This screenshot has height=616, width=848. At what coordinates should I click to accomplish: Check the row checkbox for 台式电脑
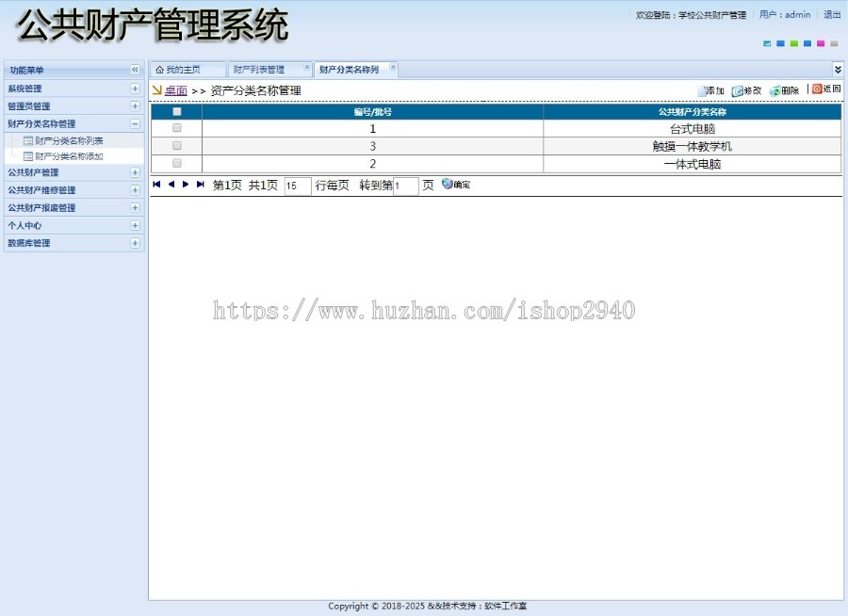[177, 128]
